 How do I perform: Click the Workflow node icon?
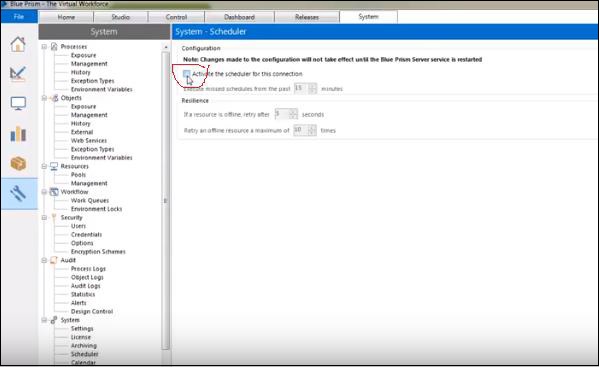(x=54, y=192)
